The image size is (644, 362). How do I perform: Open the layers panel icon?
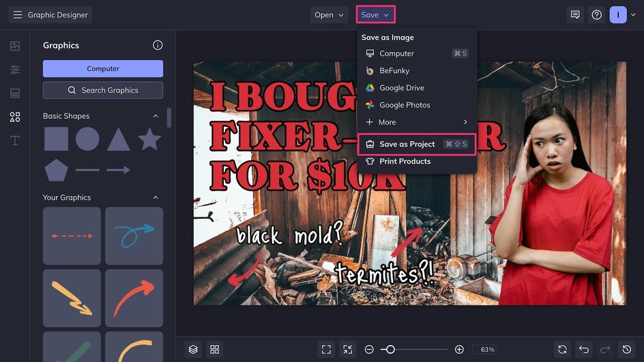(193, 349)
